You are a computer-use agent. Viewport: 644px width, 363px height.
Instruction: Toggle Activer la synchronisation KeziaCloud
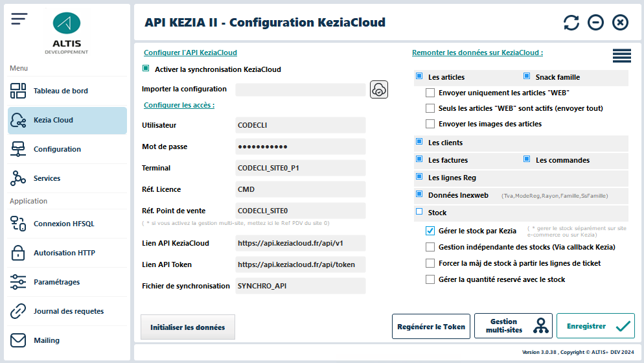[x=146, y=69]
